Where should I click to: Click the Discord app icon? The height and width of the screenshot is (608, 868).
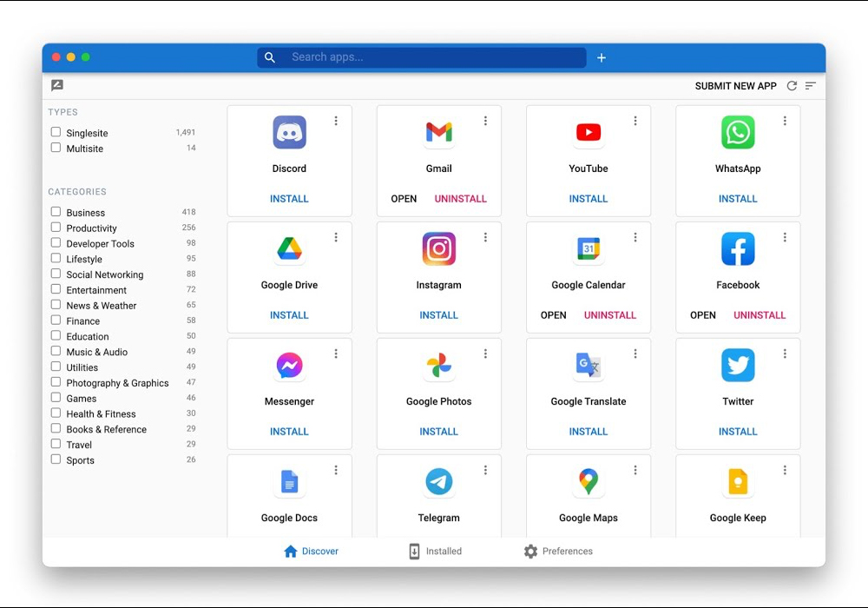click(x=289, y=133)
